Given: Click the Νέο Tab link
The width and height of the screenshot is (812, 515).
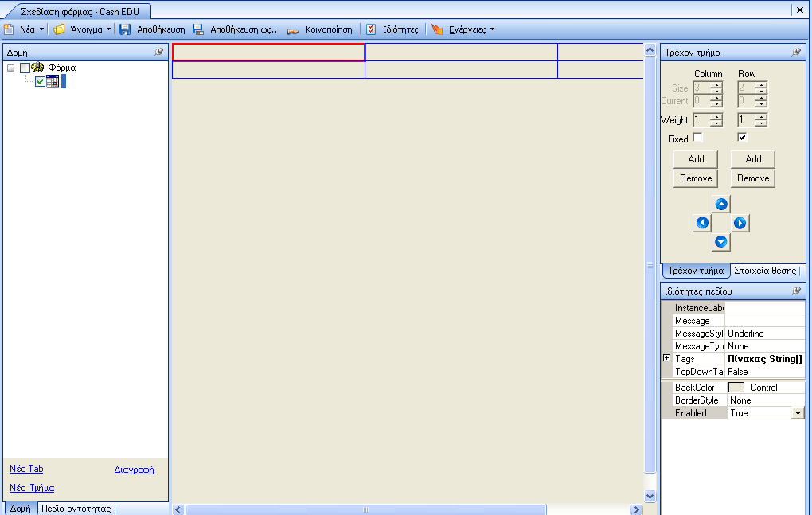Looking at the screenshot, I should pyautogui.click(x=26, y=469).
